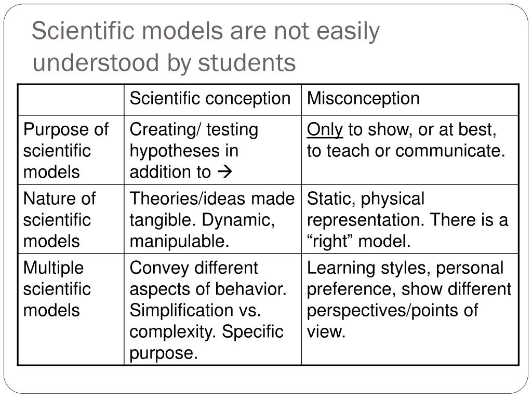
Task: Click the 'Theories/ideas made tangible' cell
Action: [212, 219]
